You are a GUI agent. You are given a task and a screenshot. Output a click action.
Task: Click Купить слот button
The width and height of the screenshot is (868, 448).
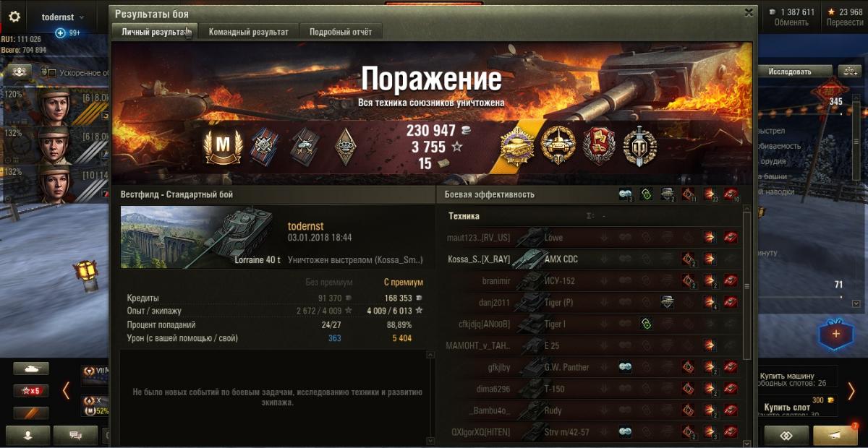(787, 408)
